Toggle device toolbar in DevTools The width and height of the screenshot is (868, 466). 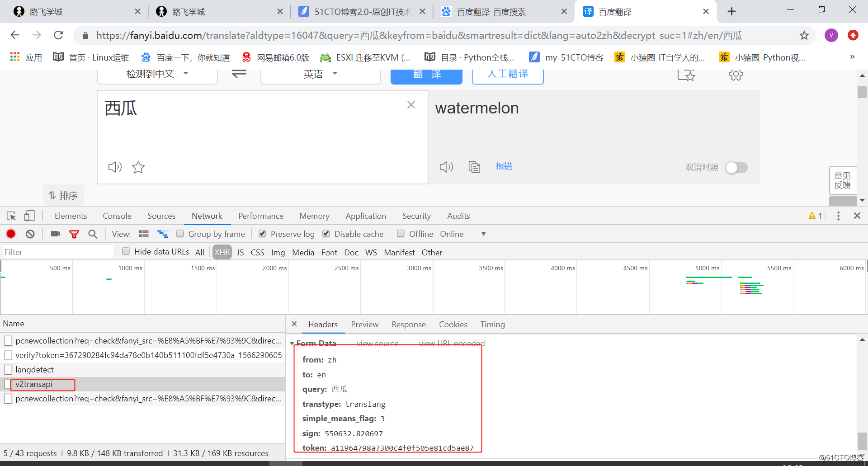(x=29, y=216)
